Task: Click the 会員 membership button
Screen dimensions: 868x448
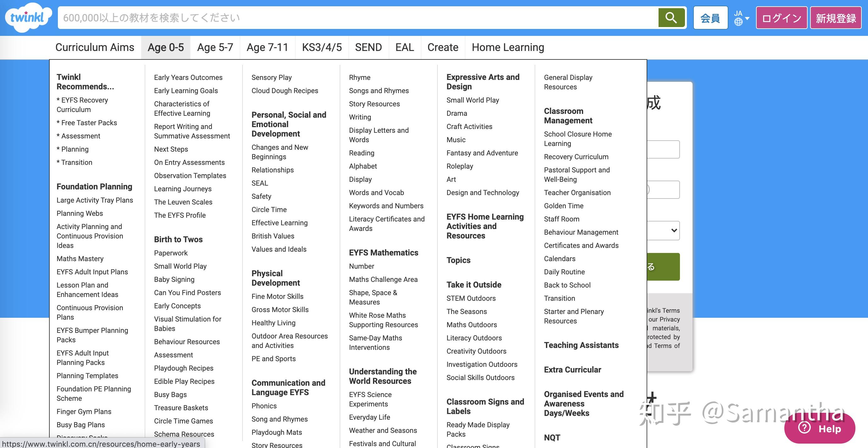Action: point(710,18)
